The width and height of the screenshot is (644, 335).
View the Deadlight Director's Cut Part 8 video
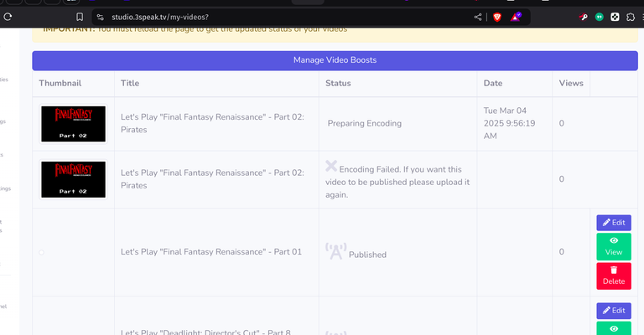[614, 328]
